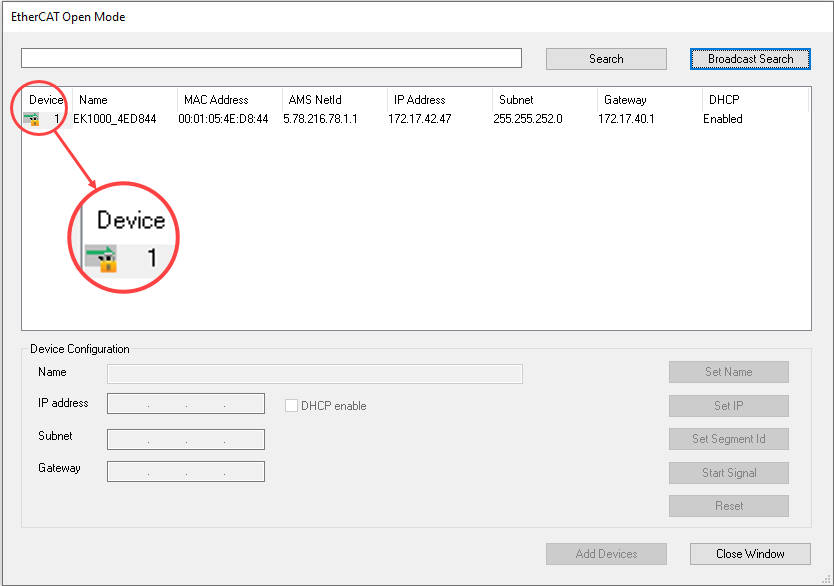Click MAC address 00:01:05:4E:D8:44

(x=223, y=119)
